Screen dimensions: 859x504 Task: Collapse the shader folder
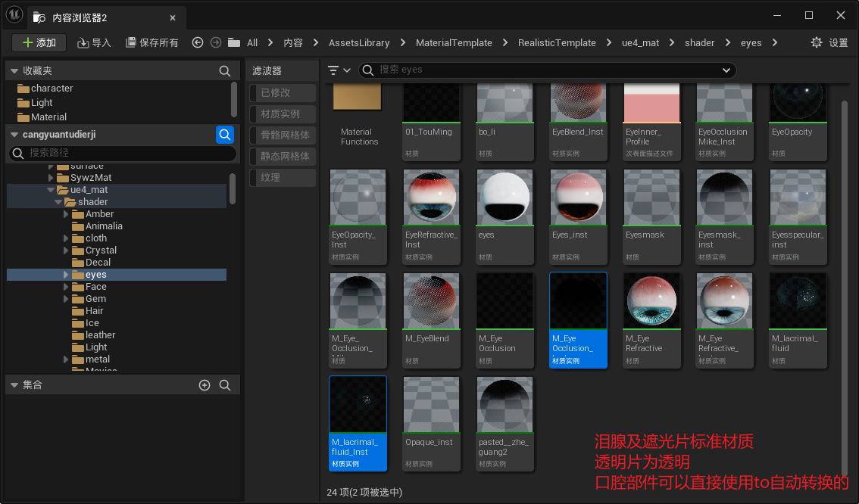[58, 202]
